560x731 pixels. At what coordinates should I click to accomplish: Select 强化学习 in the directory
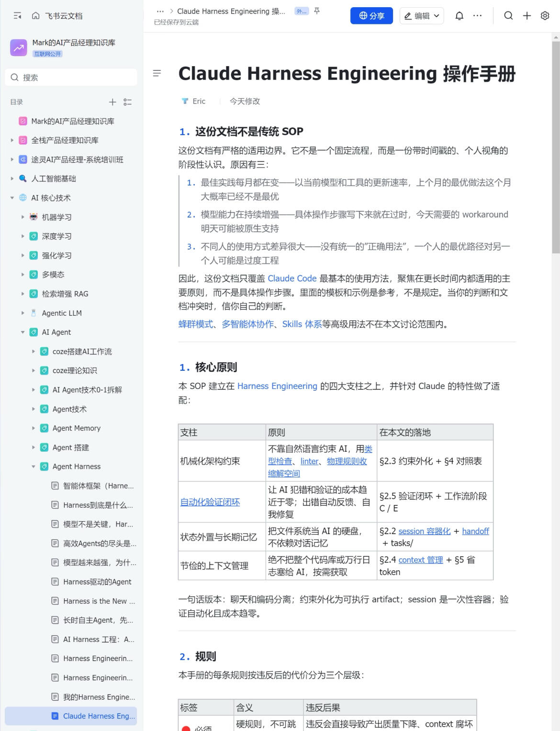pos(56,255)
